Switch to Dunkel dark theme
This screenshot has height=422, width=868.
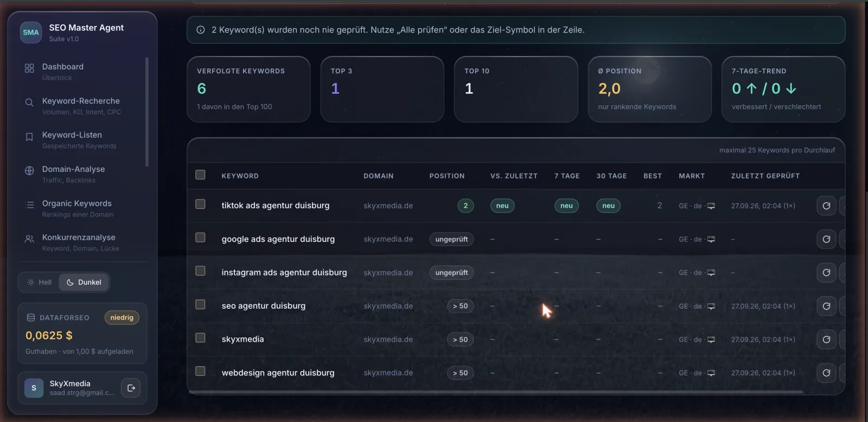84,282
